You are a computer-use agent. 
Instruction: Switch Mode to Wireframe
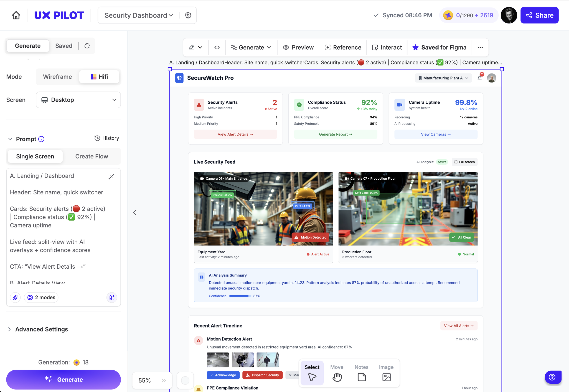(57, 77)
